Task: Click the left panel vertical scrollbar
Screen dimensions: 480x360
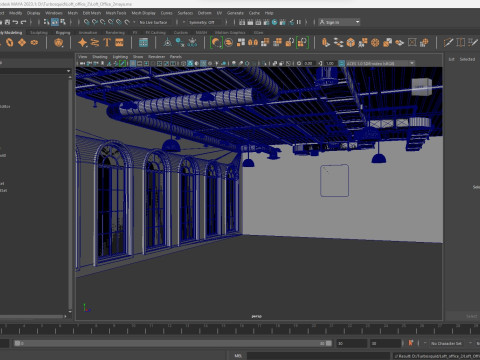Action: [x=70, y=194]
